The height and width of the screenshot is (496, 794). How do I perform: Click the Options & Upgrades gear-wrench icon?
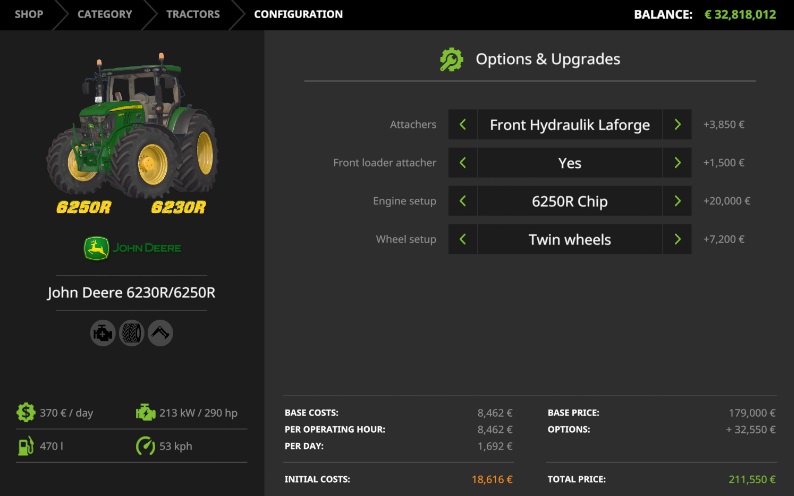(x=452, y=60)
